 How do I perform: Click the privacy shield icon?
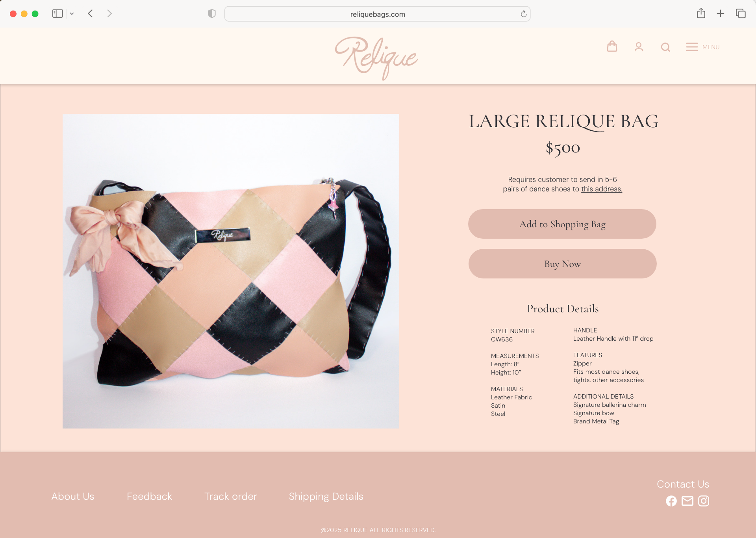click(x=212, y=14)
